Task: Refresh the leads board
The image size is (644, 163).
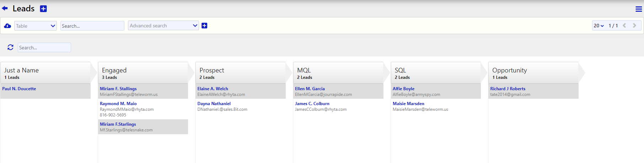Action: tap(10, 47)
